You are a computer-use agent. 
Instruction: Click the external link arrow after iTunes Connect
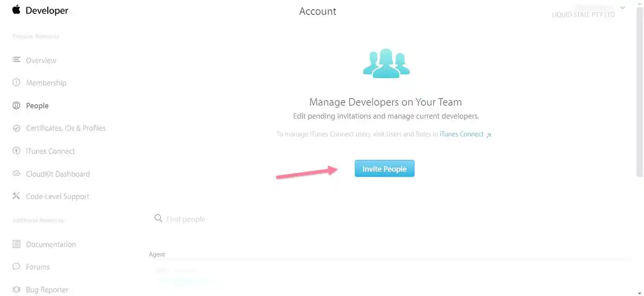(x=488, y=135)
